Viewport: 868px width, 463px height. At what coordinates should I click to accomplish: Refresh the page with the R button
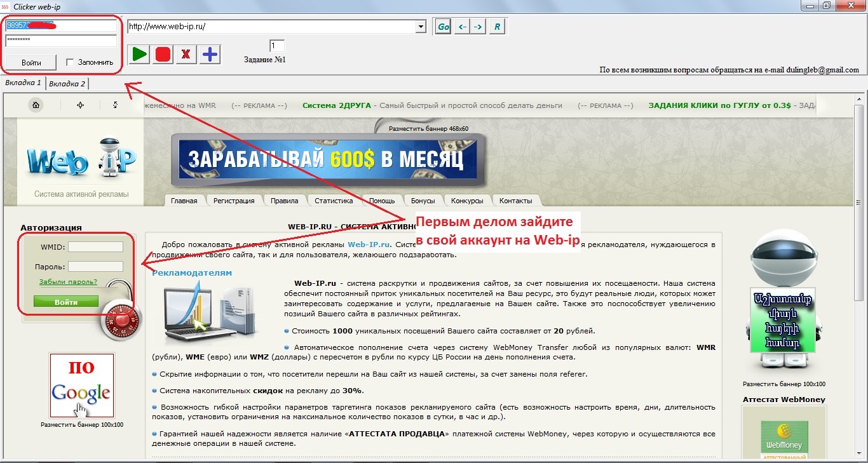[x=497, y=27]
